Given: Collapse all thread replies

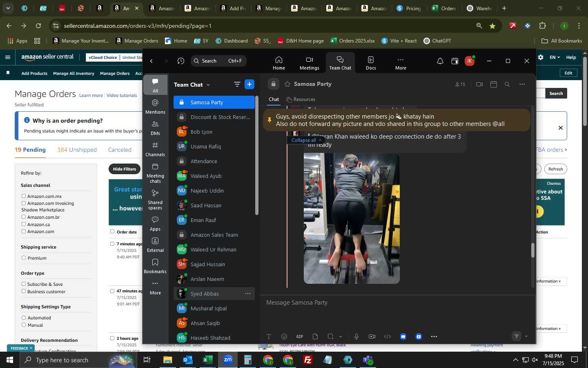Looking at the screenshot, I should (x=306, y=140).
